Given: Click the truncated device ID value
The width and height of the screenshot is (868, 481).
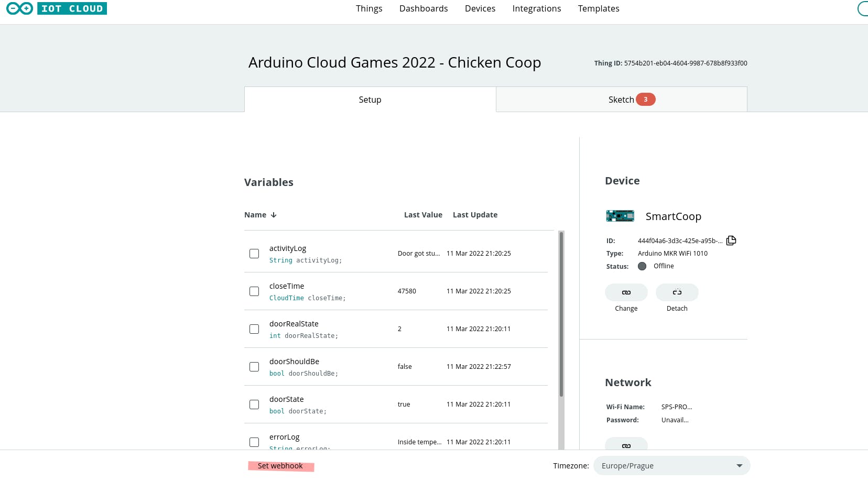Looking at the screenshot, I should point(680,241).
